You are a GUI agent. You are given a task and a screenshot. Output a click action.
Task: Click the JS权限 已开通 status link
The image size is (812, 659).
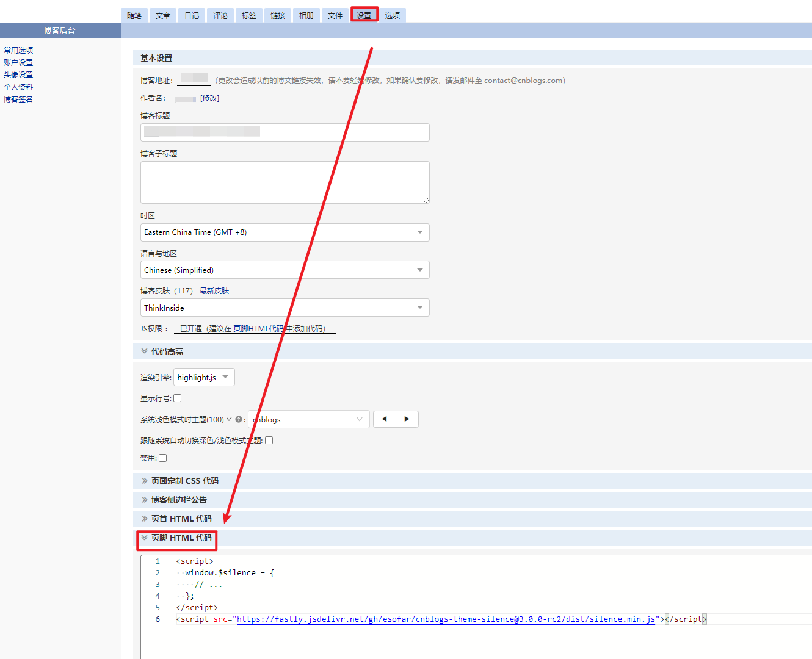[255, 328]
